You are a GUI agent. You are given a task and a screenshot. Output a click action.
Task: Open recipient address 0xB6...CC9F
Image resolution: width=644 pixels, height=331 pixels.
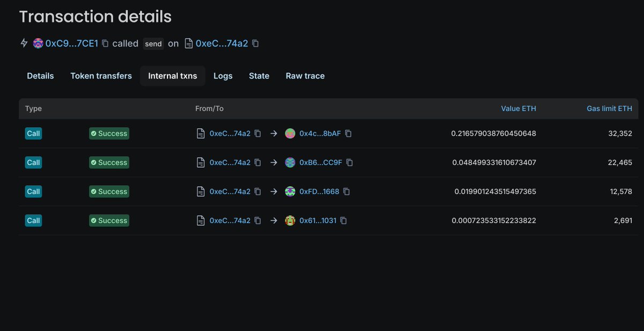click(x=321, y=163)
